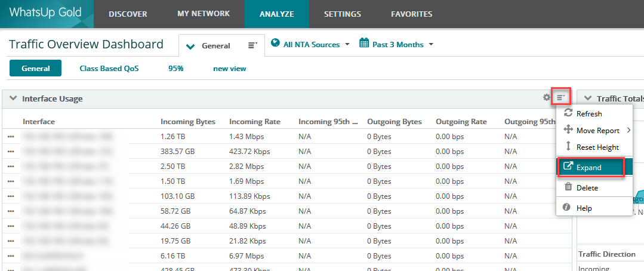This screenshot has height=271, width=644.
Task: Open Help from the report menu
Action: tap(594, 208)
